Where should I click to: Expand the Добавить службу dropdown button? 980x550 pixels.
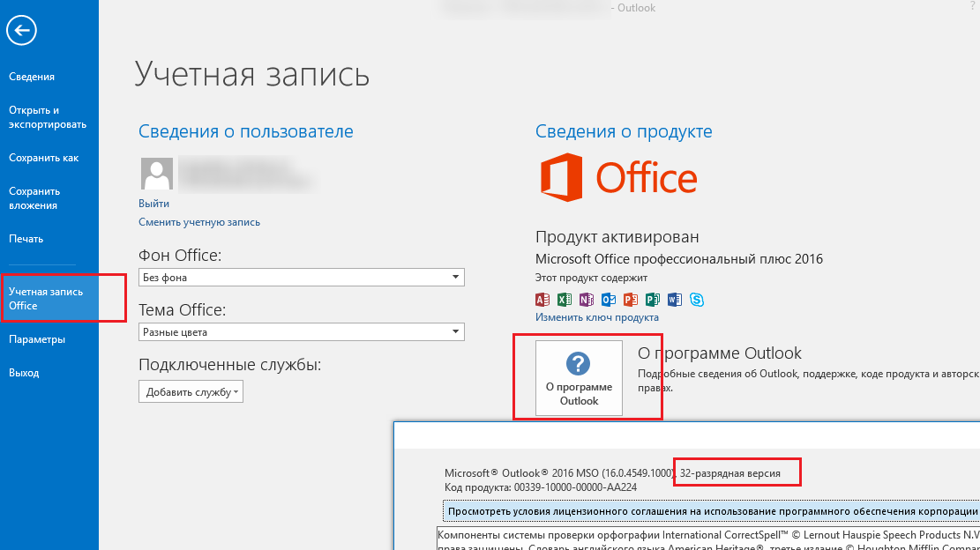point(191,392)
